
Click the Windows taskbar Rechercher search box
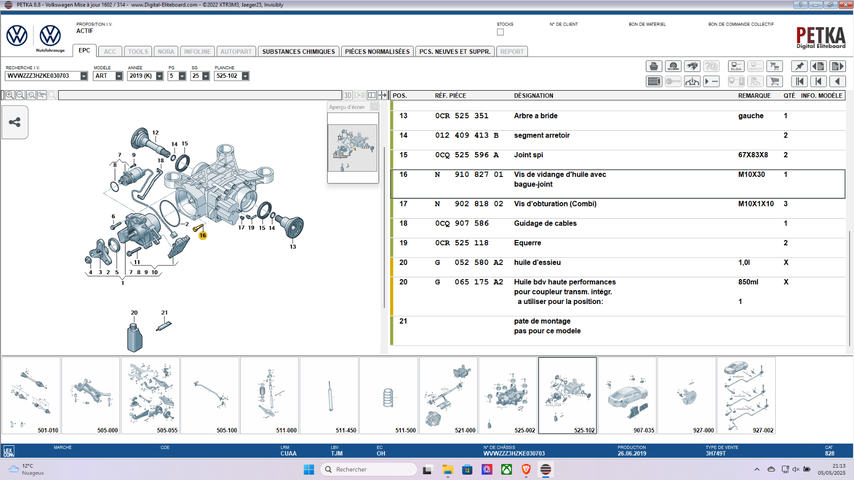point(368,469)
